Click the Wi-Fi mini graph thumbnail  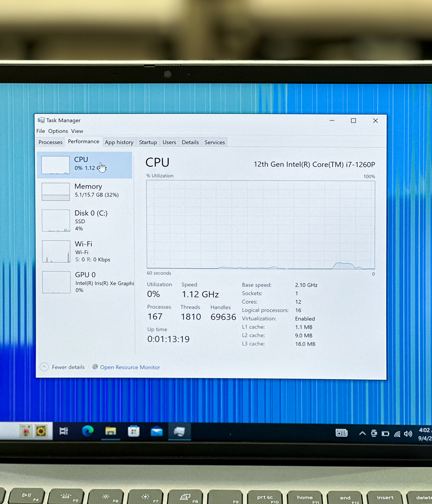click(56, 252)
